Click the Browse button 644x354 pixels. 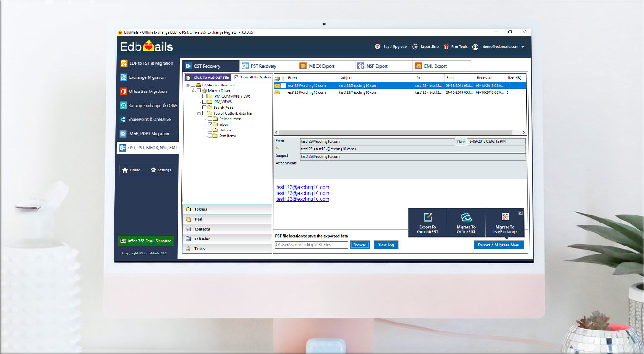pyautogui.click(x=360, y=245)
